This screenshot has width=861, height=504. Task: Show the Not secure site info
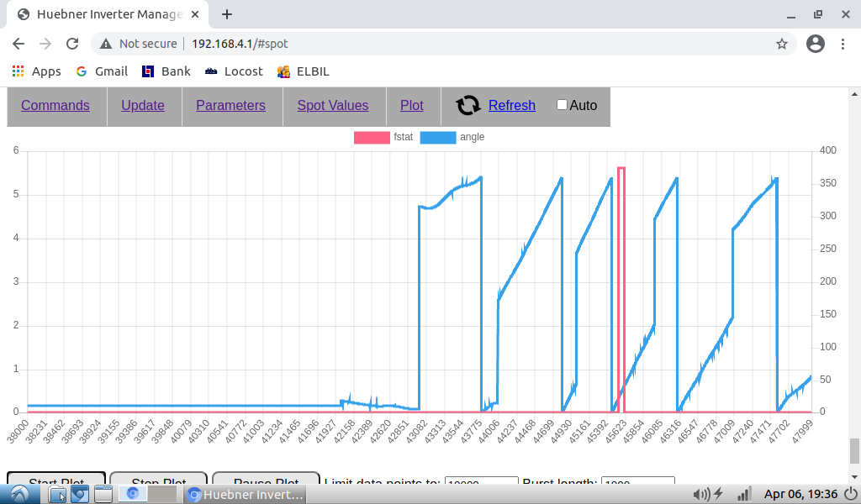tap(139, 44)
